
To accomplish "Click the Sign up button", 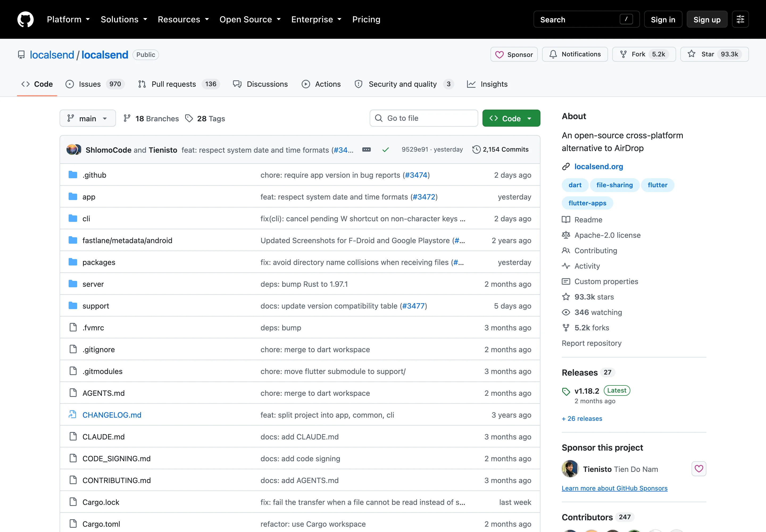I will click(x=707, y=20).
